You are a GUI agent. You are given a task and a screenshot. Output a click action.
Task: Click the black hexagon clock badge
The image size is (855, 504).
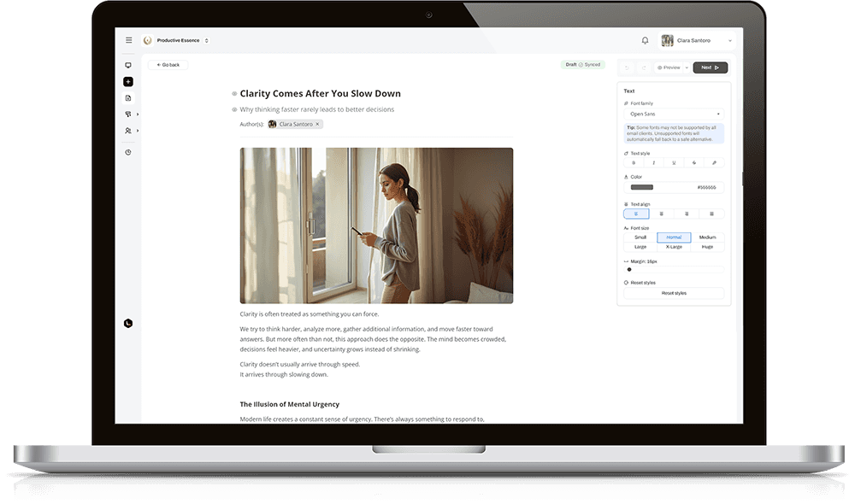(128, 324)
